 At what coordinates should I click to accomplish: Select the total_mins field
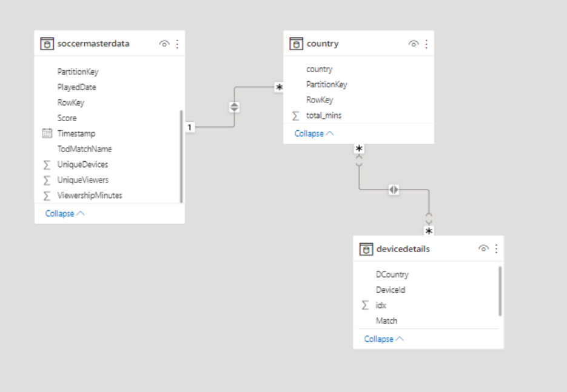[x=324, y=115]
